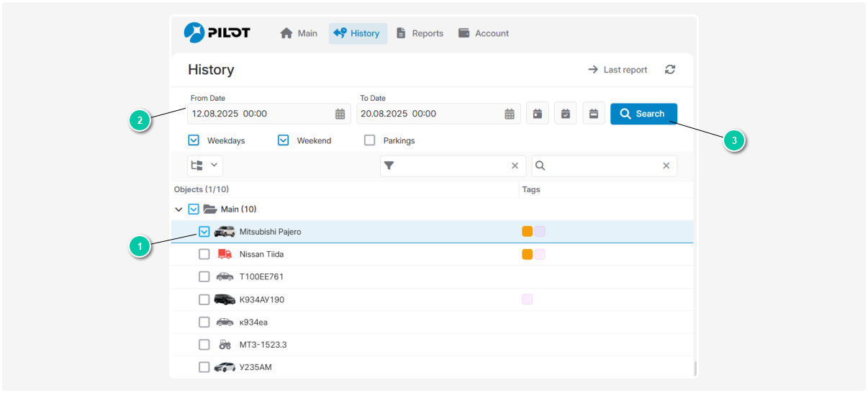868x393 pixels.
Task: Switch to the Reports tab
Action: coord(420,33)
